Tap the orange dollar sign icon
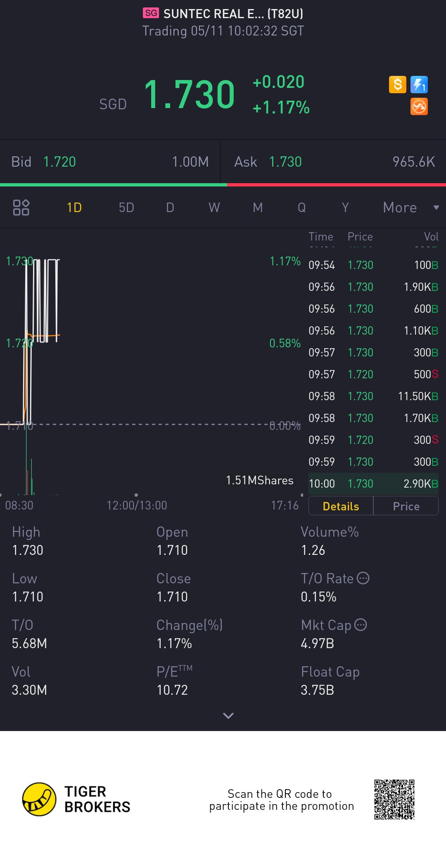 point(397,85)
